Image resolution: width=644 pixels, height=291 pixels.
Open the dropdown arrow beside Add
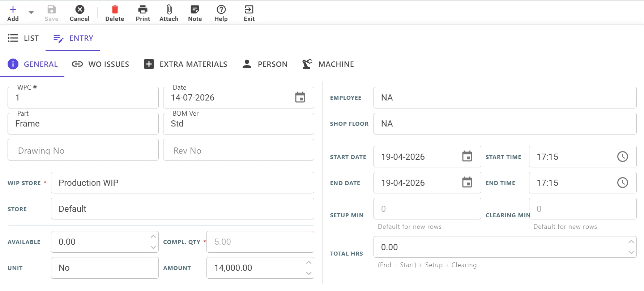(31, 13)
